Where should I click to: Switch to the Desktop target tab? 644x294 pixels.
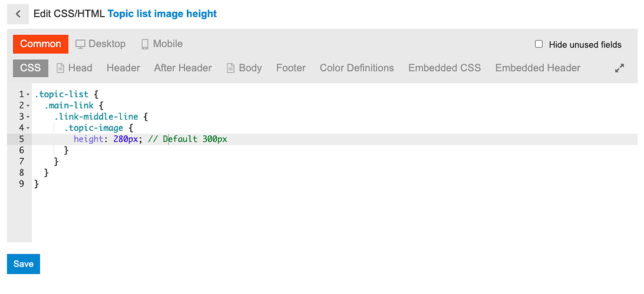click(101, 44)
